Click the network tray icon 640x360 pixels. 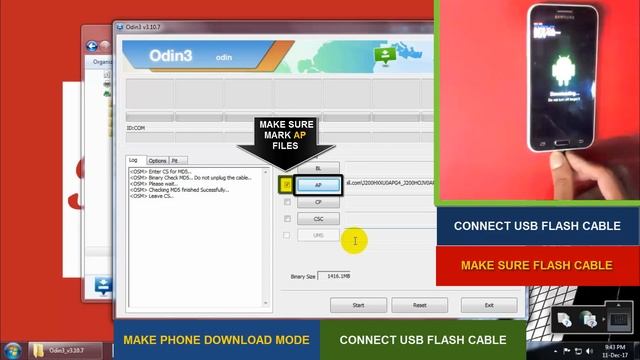point(578,351)
